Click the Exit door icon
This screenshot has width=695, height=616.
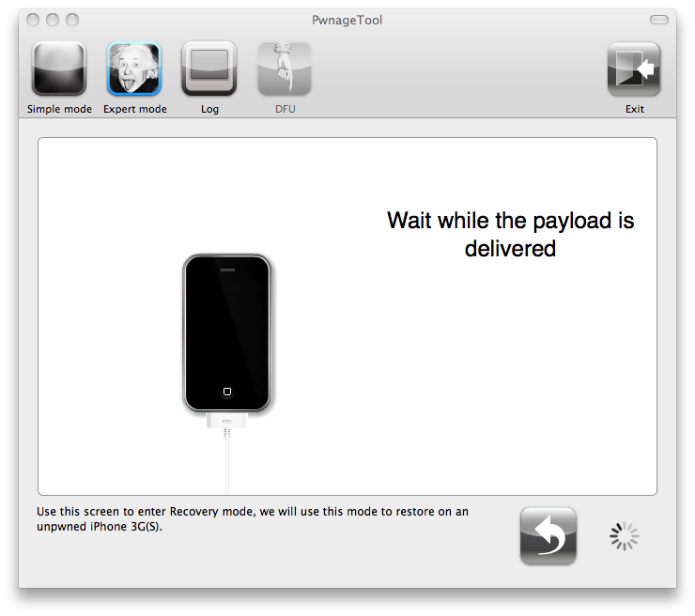[x=634, y=69]
